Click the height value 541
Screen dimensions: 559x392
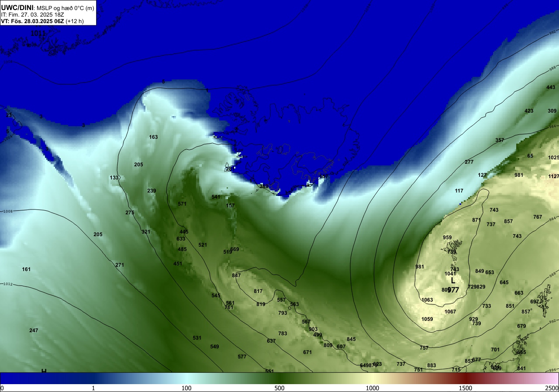[216, 197]
